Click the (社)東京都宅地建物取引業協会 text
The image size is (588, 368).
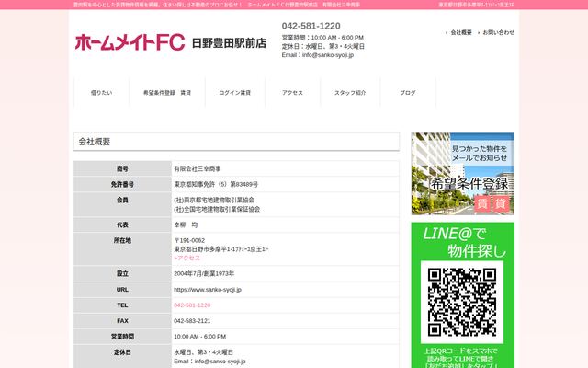tap(214, 201)
